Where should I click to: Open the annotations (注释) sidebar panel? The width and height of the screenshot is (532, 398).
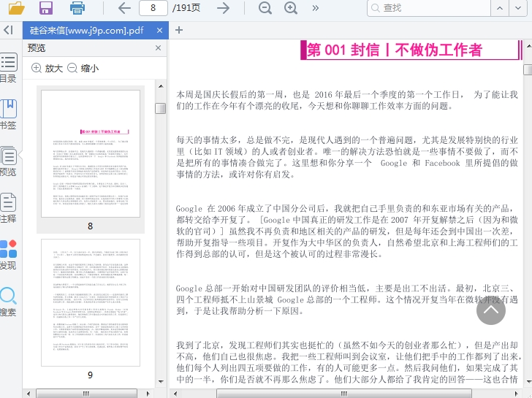(x=8, y=208)
